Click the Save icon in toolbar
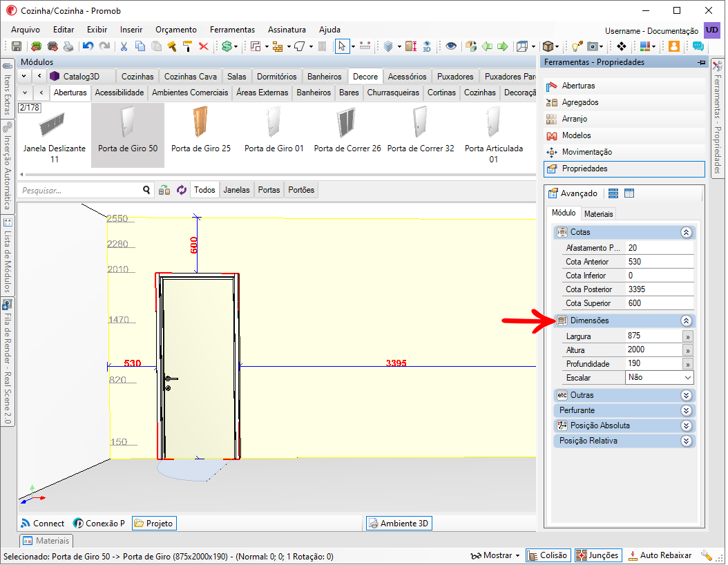 (17, 46)
